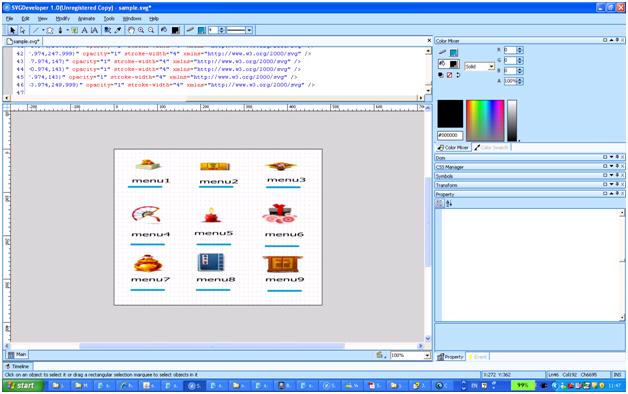Select the white arrow node tool

point(23,30)
